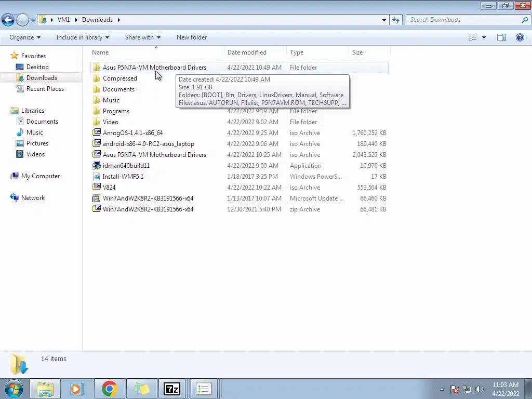Select the Music folder icon in file list
The image size is (532, 399).
tap(96, 100)
